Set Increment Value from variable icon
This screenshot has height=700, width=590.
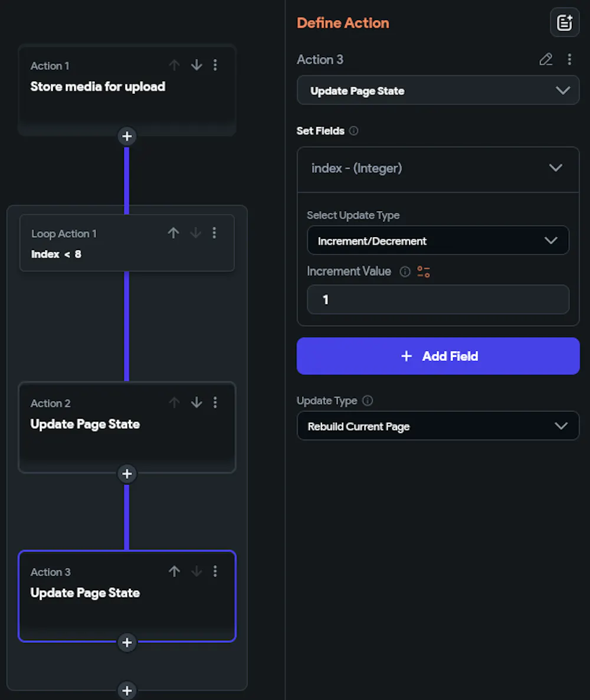click(424, 271)
